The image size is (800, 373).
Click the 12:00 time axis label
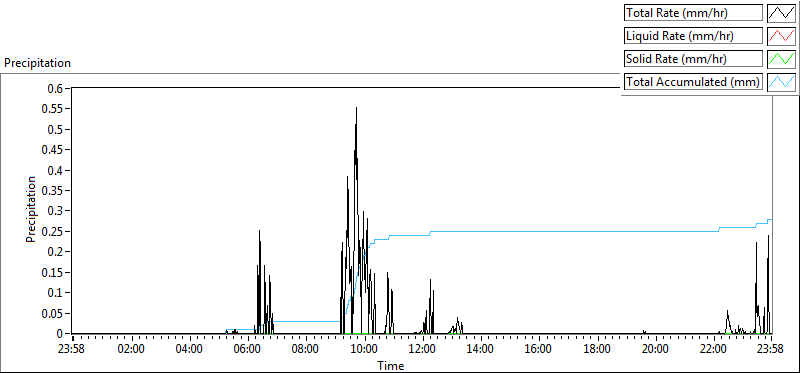click(x=422, y=350)
